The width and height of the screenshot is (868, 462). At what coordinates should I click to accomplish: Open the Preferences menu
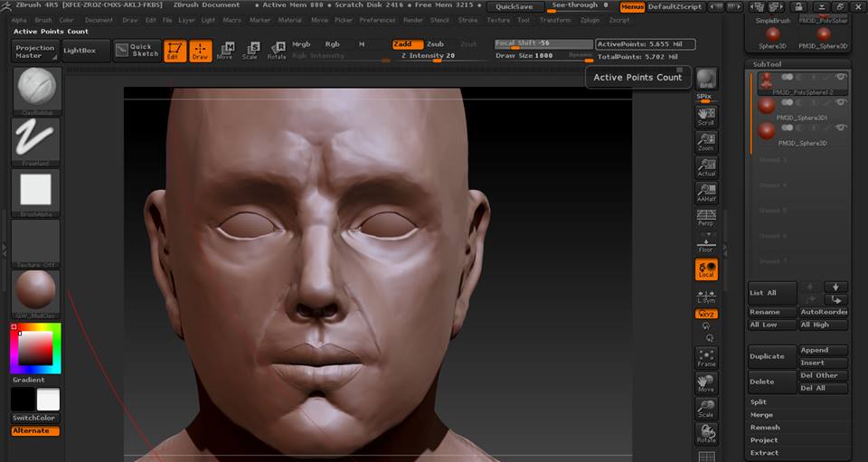[x=377, y=19]
